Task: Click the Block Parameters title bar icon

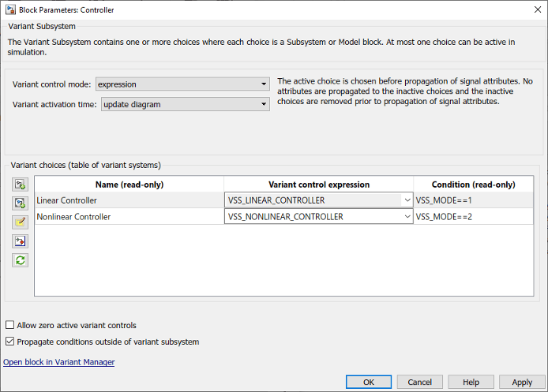Action: (x=9, y=10)
